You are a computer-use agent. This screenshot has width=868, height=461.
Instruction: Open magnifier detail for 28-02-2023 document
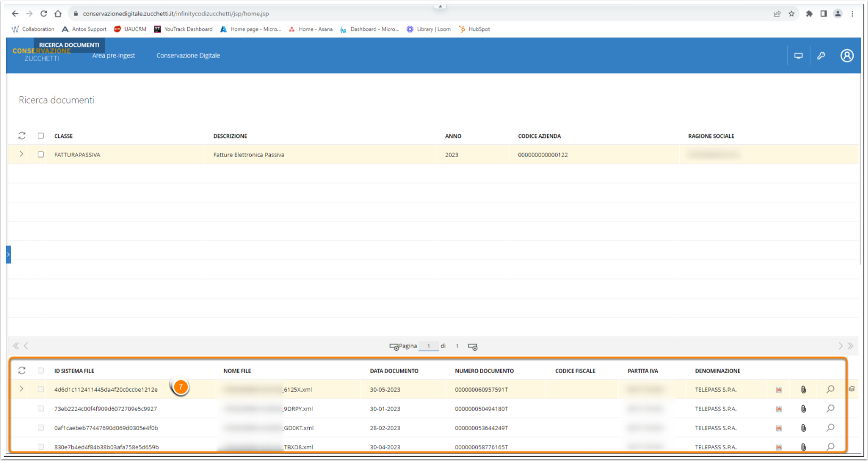tap(830, 427)
